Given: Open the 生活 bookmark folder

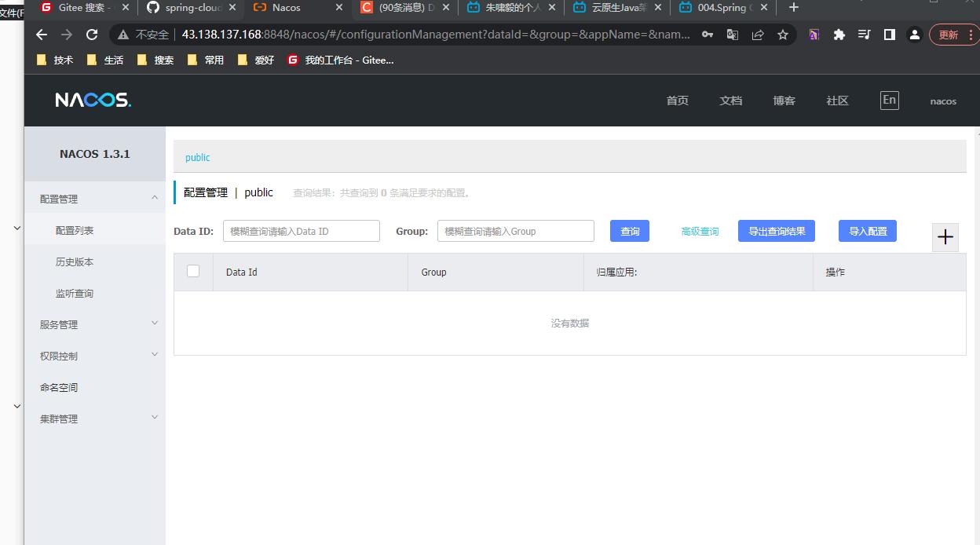Looking at the screenshot, I should [x=105, y=60].
